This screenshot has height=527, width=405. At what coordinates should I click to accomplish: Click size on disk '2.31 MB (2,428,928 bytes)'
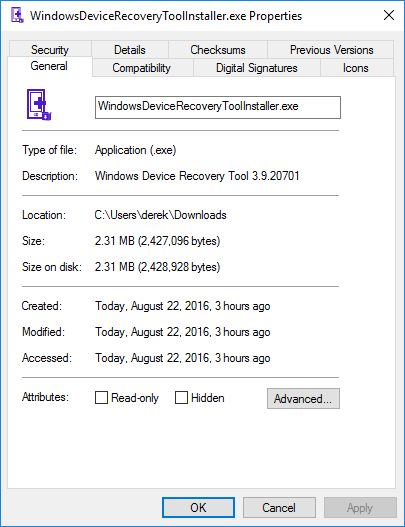point(157,267)
